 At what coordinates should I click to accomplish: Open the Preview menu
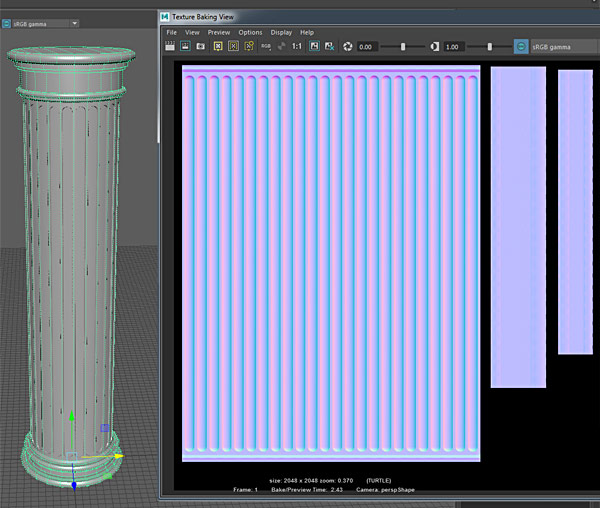219,33
